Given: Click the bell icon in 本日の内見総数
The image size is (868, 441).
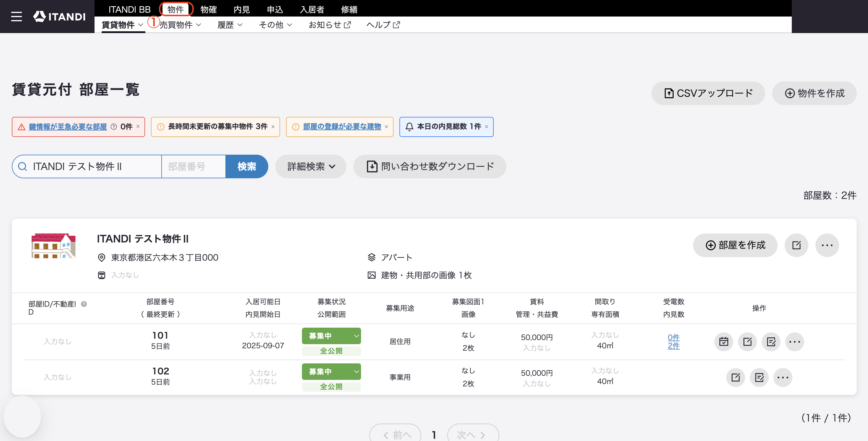Looking at the screenshot, I should coord(409,127).
